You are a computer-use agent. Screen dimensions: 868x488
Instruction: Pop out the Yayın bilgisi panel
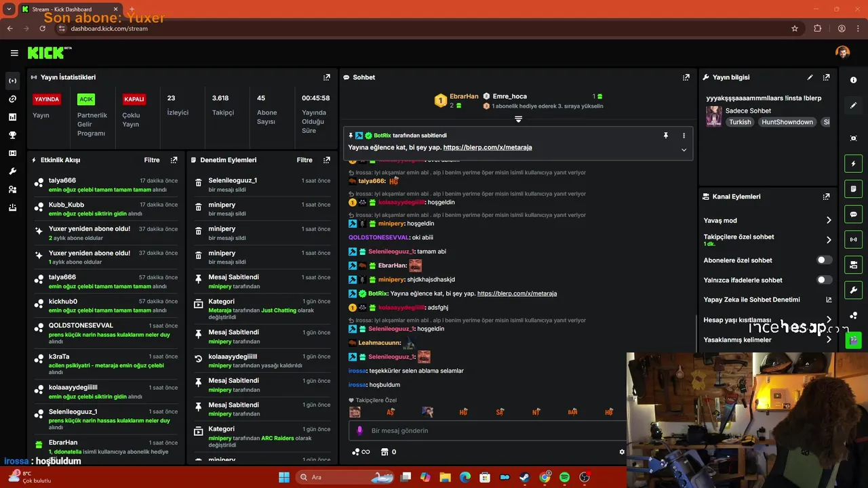[x=826, y=77]
